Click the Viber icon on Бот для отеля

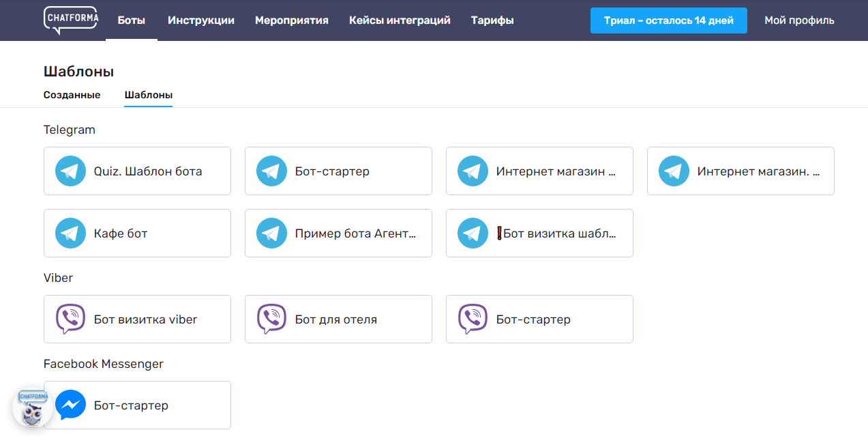pyautogui.click(x=271, y=318)
